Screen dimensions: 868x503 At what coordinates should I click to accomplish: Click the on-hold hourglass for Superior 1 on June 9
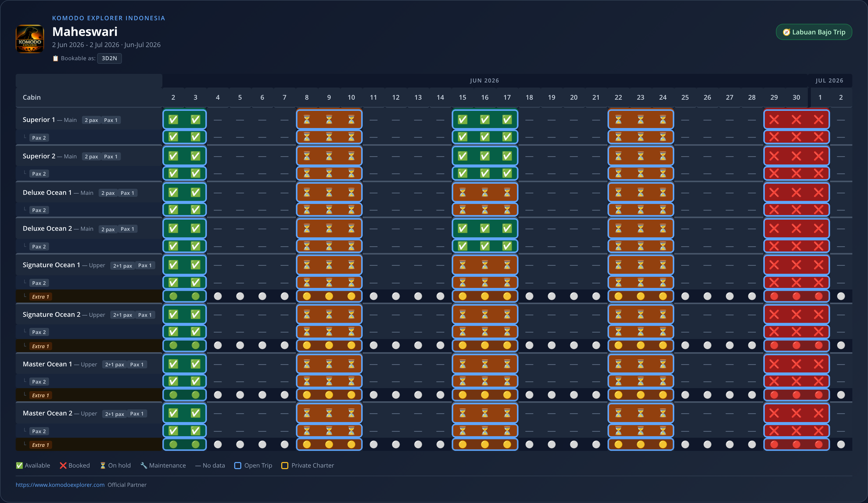click(x=329, y=119)
